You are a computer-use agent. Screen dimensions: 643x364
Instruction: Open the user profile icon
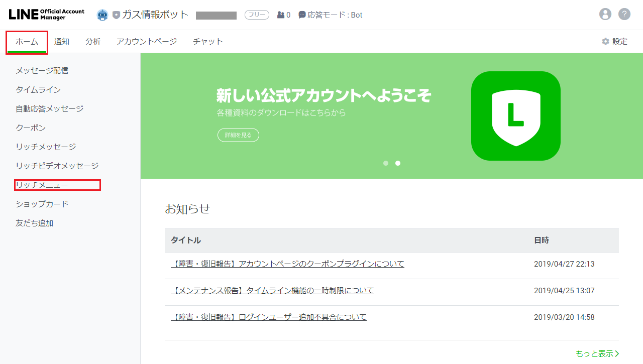click(x=605, y=14)
